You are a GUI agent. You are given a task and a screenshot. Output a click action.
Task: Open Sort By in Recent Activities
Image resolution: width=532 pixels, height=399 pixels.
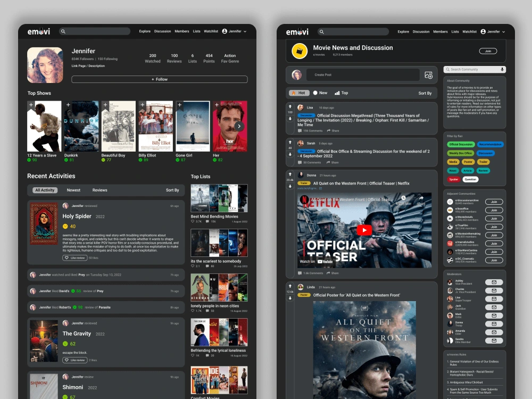172,190
